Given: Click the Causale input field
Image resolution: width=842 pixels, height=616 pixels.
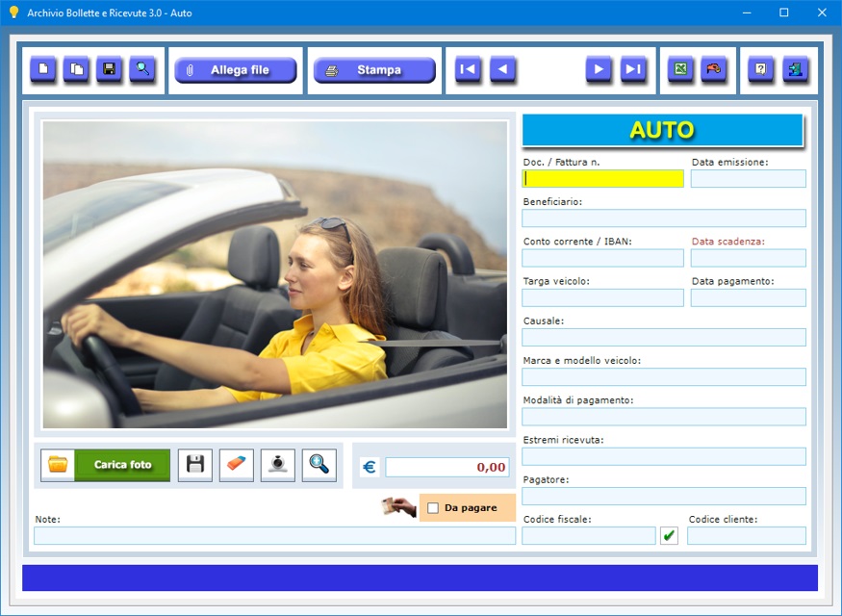Looking at the screenshot, I should tap(664, 337).
